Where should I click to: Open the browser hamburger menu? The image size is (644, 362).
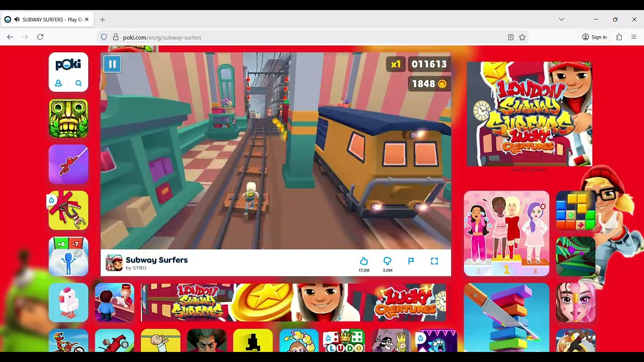click(x=634, y=37)
